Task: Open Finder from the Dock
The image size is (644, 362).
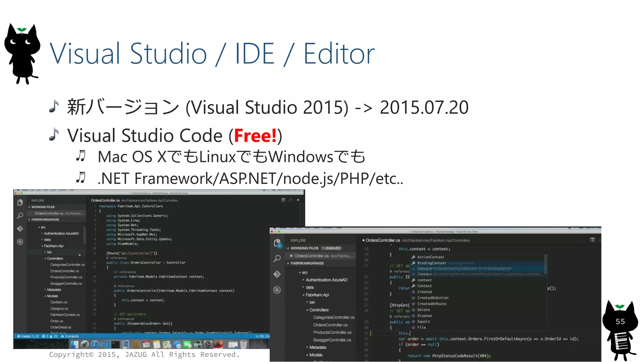Action: 74,344
